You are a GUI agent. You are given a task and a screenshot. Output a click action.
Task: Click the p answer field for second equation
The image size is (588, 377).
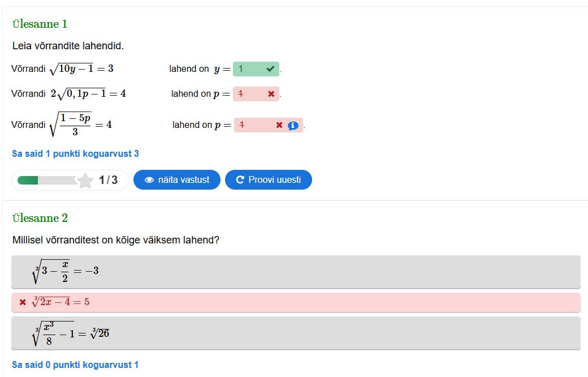[249, 94]
